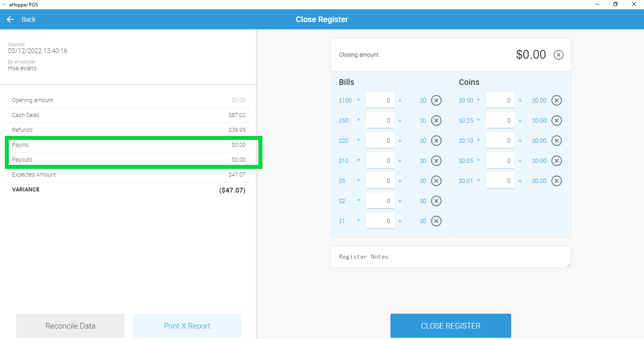Clear the $0.10 coins count
The height and width of the screenshot is (339, 644).
(557, 141)
